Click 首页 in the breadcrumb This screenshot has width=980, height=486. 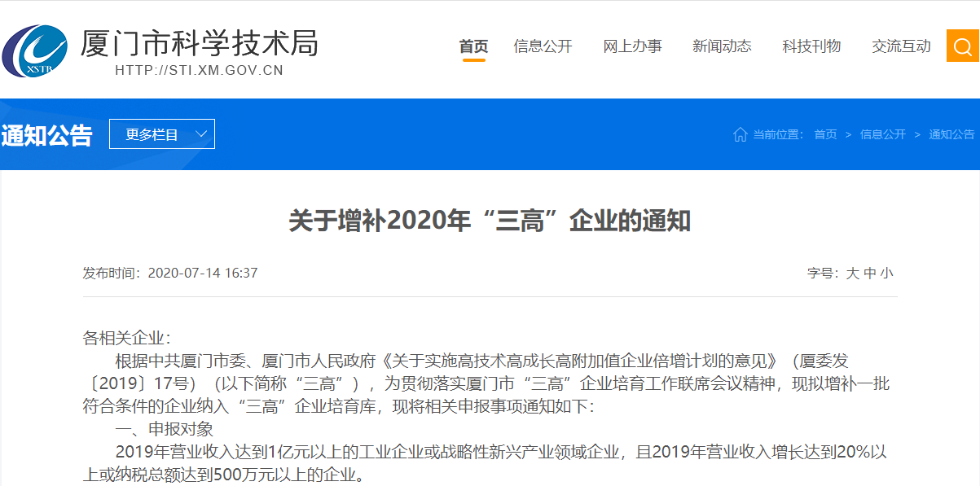point(825,134)
